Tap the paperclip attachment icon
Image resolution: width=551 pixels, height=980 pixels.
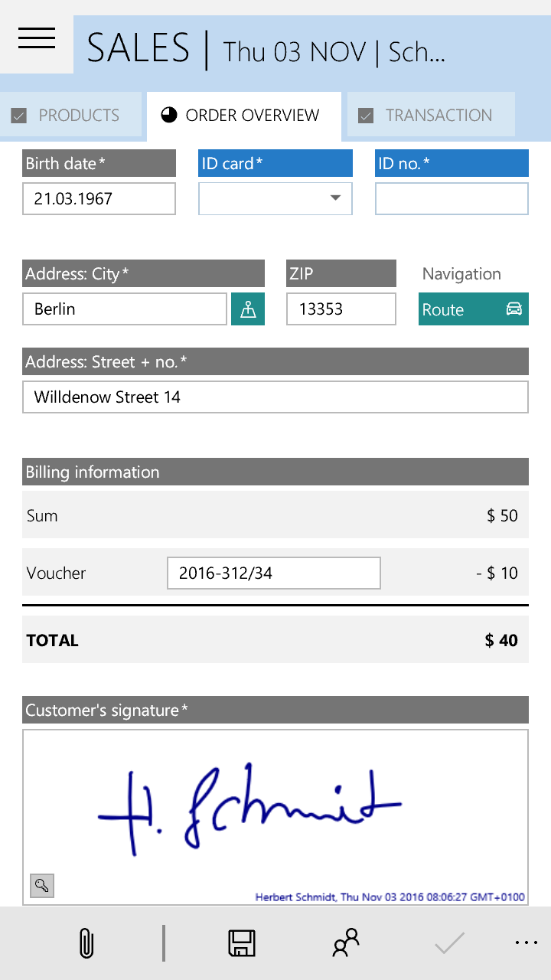86,943
